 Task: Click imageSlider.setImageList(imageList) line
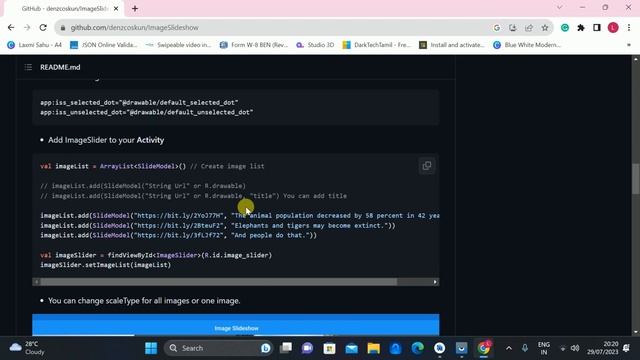click(105, 265)
